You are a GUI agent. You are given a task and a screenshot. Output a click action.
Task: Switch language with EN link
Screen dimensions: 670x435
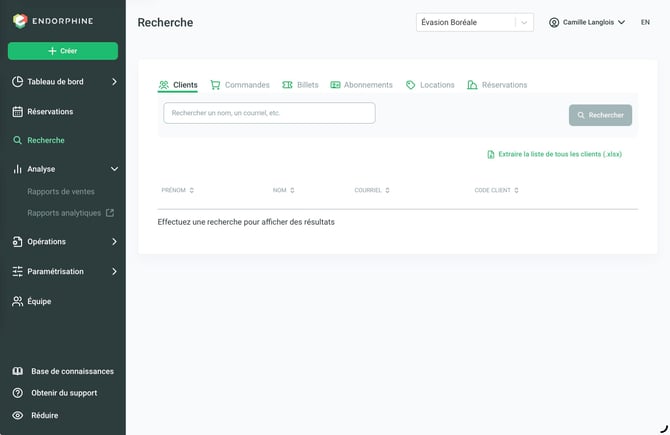[645, 22]
